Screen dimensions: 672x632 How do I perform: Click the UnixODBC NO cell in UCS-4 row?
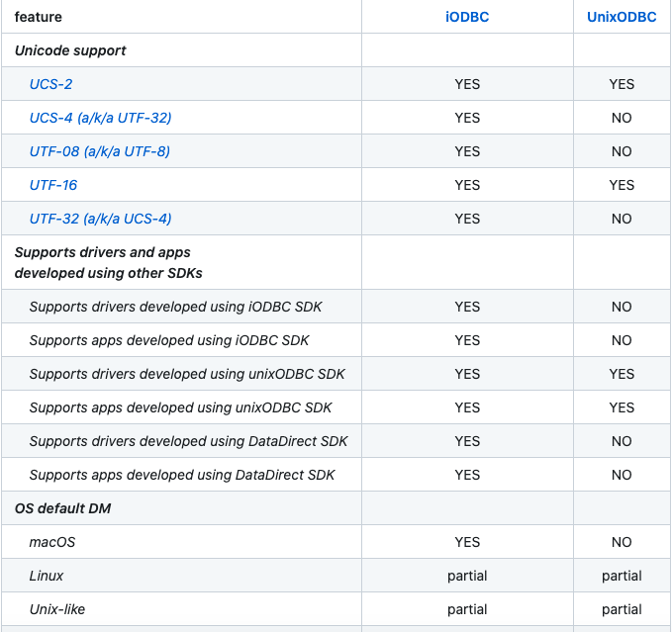(622, 118)
